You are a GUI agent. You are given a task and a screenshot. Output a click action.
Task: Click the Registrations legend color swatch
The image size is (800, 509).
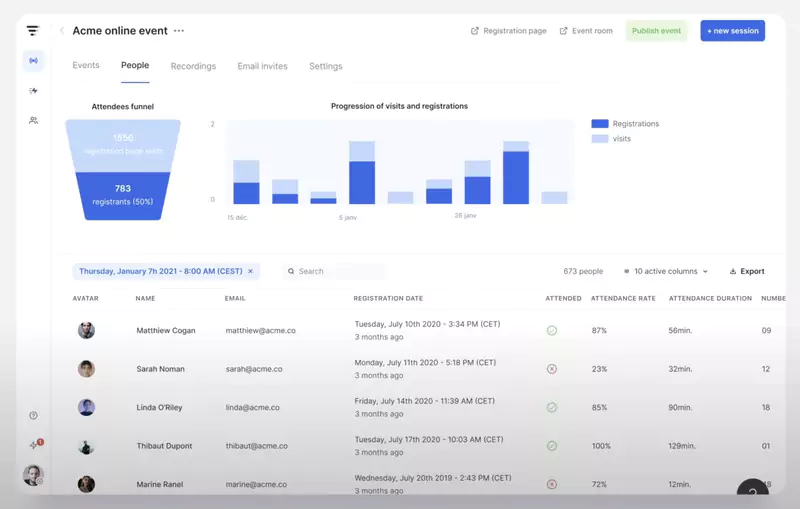tap(599, 123)
